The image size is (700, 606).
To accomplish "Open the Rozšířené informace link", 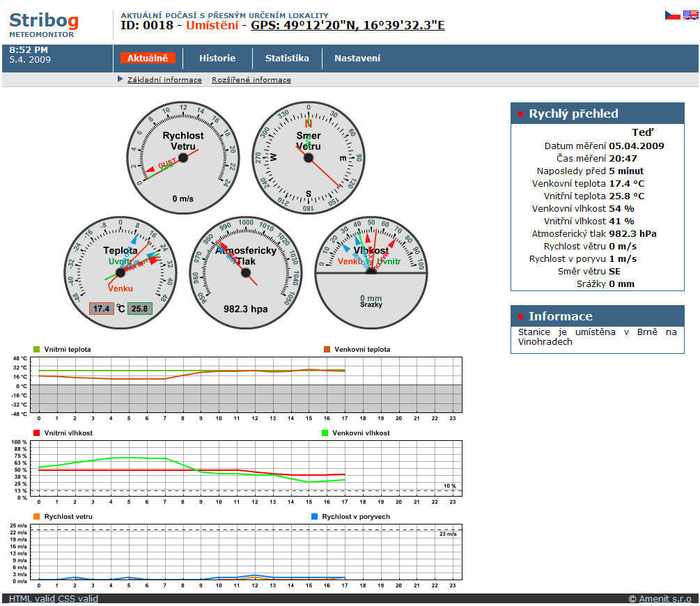I will tap(251, 80).
